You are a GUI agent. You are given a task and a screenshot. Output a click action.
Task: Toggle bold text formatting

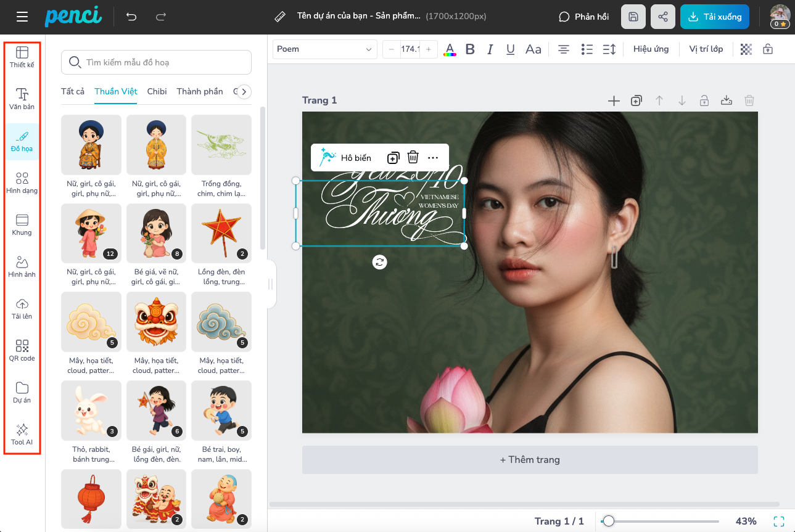coord(470,49)
